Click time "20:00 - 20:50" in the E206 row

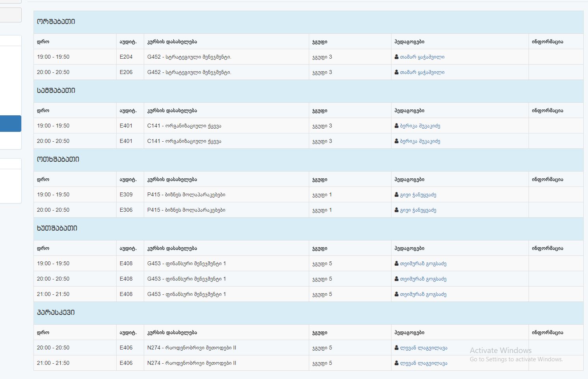(x=53, y=72)
